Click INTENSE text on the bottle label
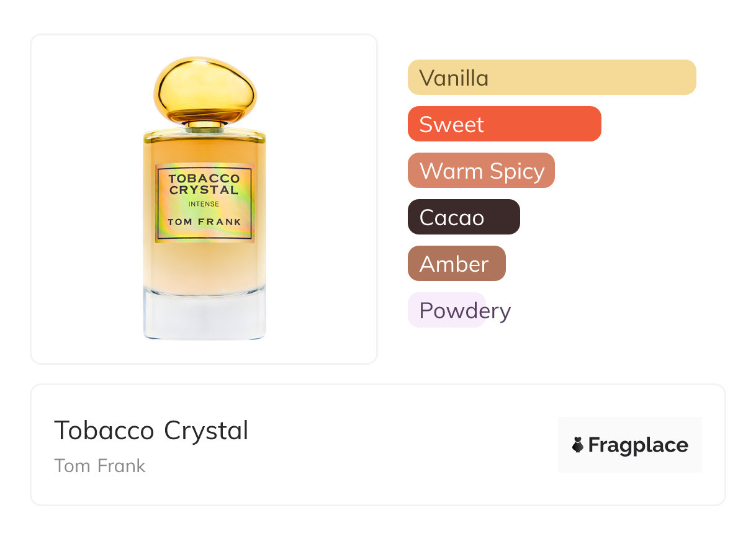 point(204,204)
